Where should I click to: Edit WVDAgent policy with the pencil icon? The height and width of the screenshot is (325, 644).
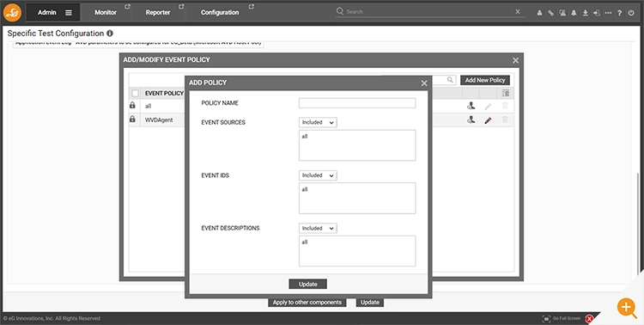488,120
